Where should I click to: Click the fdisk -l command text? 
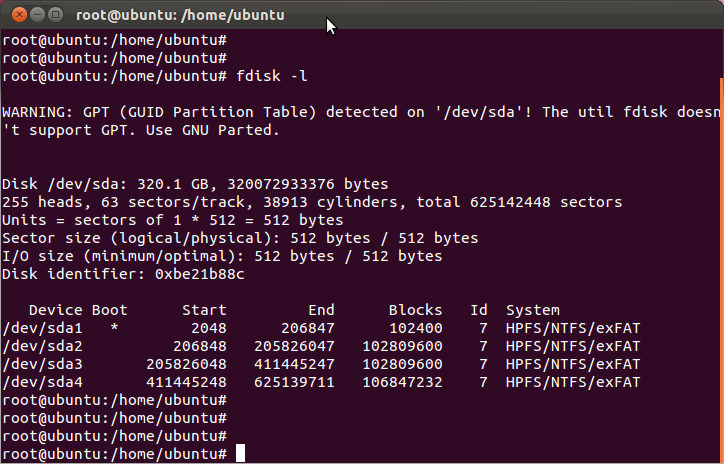pyautogui.click(x=272, y=76)
